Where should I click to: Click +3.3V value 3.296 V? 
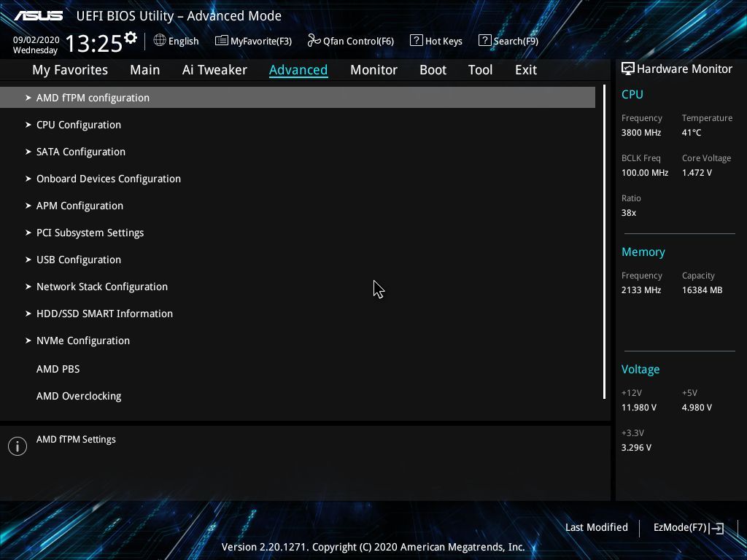pyautogui.click(x=636, y=447)
